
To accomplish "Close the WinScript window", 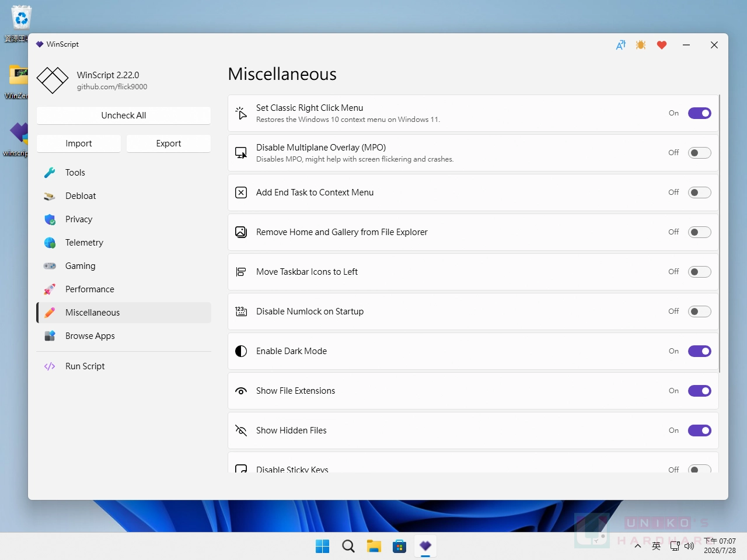I will click(714, 45).
